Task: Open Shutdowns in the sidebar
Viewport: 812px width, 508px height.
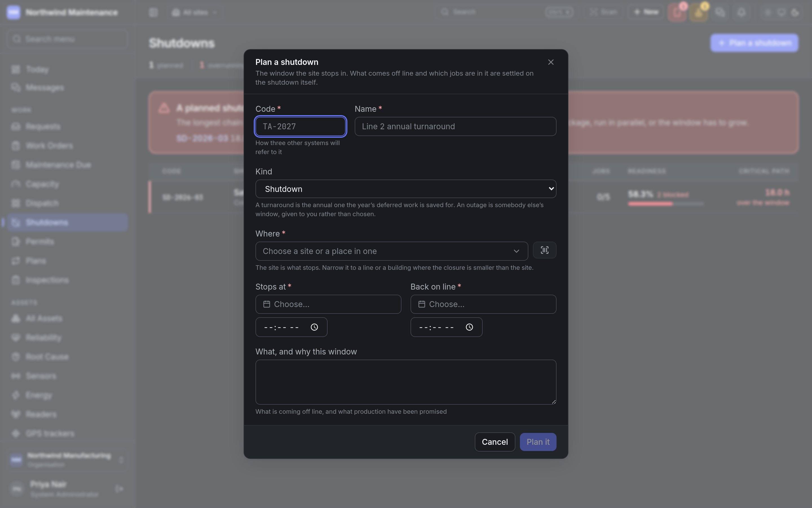Action: pos(67,222)
